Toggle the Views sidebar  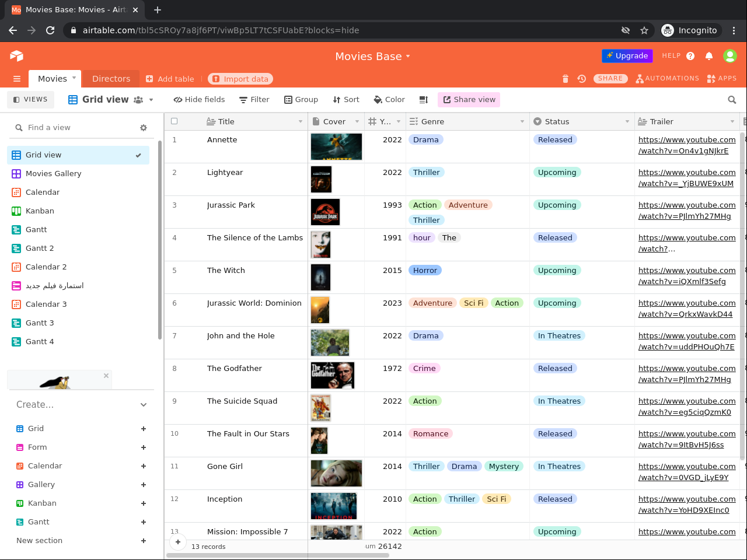(x=30, y=100)
